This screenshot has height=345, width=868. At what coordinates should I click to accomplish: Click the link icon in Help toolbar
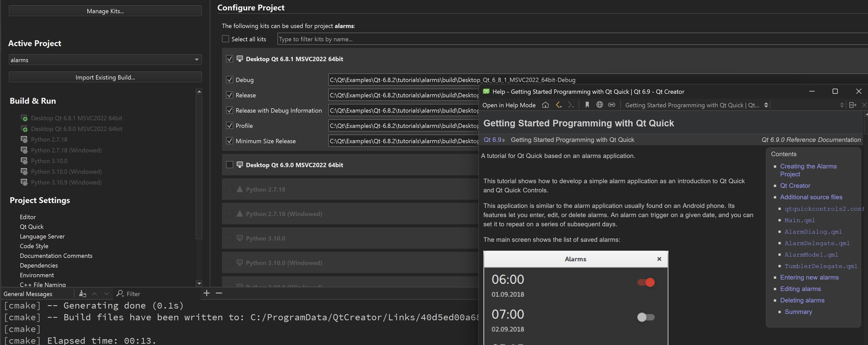612,105
